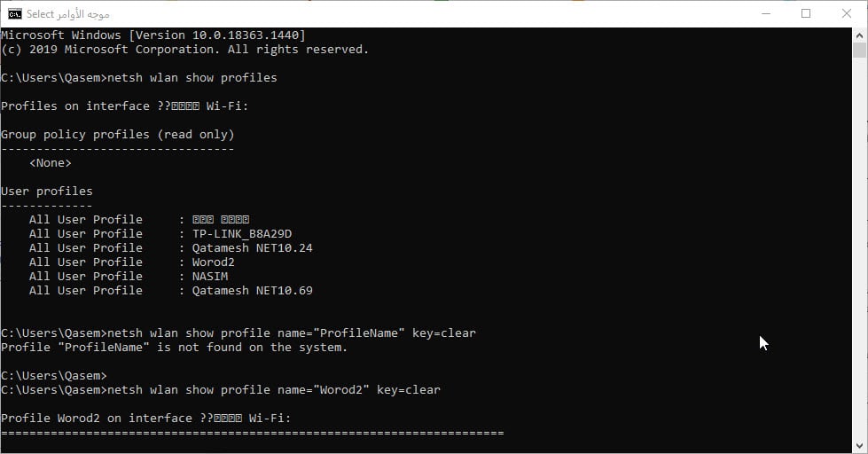
Task: Click the Qatamesh NET10.24 profile entry
Action: pos(252,247)
